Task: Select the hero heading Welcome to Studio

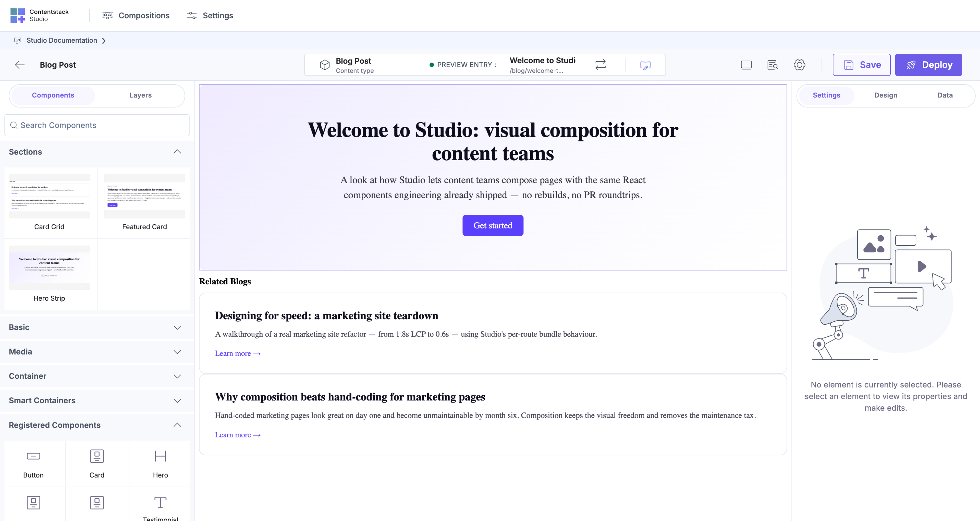Action: pos(493,142)
